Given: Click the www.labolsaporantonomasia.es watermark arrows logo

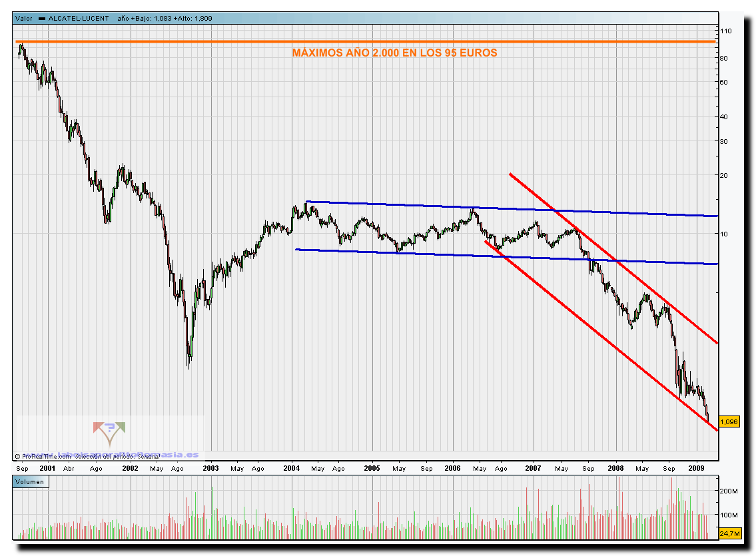Looking at the screenshot, I should (x=109, y=434).
